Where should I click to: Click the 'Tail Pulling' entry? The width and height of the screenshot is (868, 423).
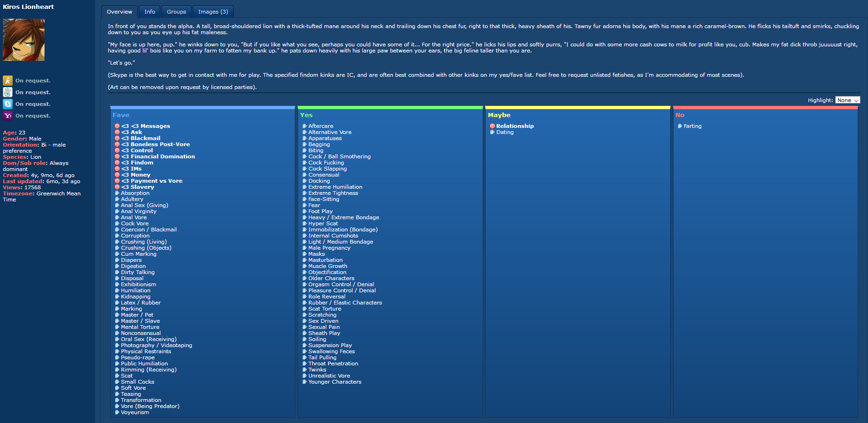coord(322,357)
